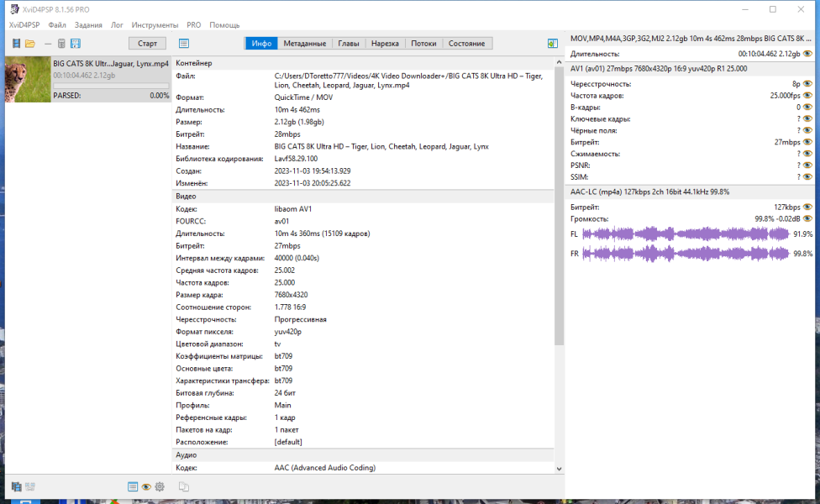Click the XviD4PSP app icon in title bar
Image resolution: width=820 pixels, height=504 pixels.
(x=14, y=9)
